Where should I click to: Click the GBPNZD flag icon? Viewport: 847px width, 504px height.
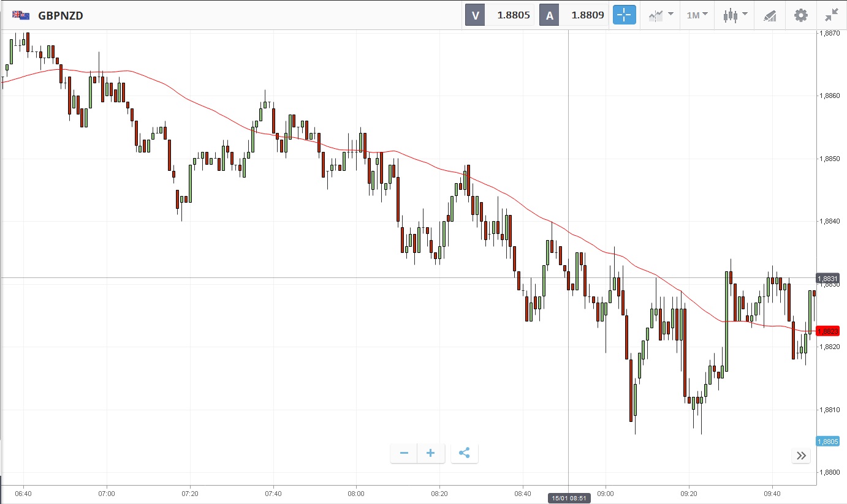click(21, 15)
